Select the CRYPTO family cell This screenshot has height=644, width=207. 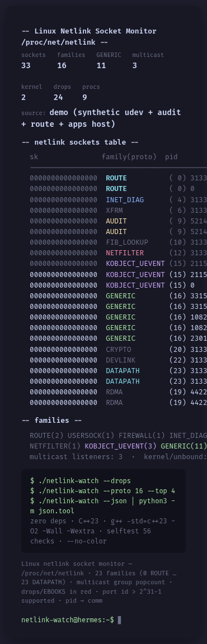click(x=119, y=349)
